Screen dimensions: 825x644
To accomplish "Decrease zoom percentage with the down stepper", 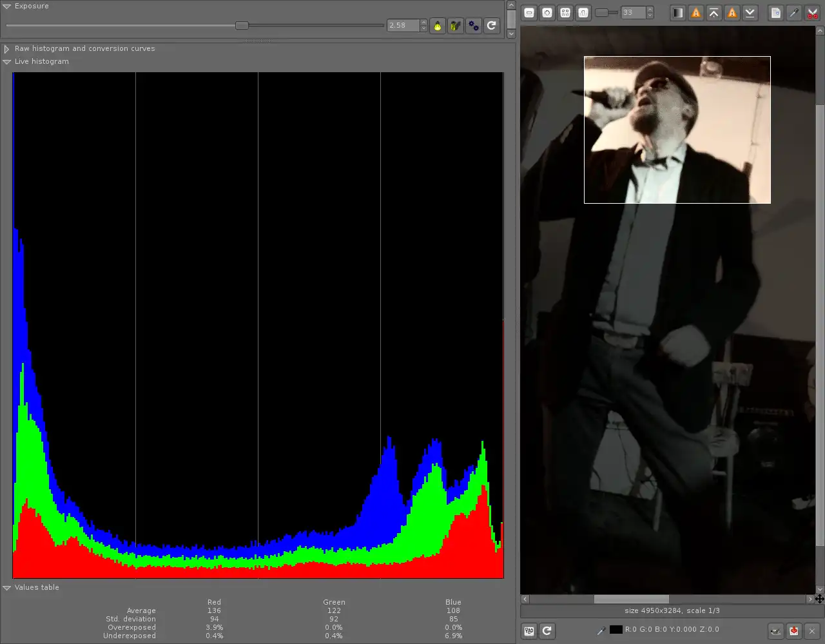I will (650, 15).
